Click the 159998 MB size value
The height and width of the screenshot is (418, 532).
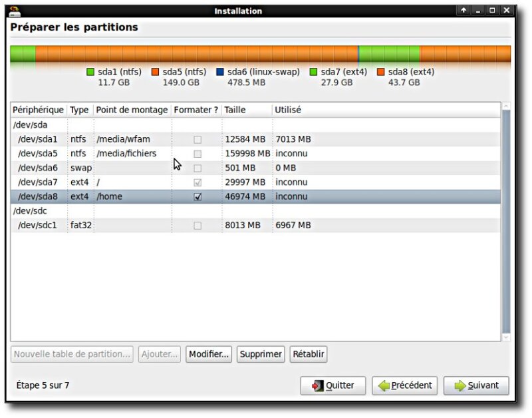[247, 154]
